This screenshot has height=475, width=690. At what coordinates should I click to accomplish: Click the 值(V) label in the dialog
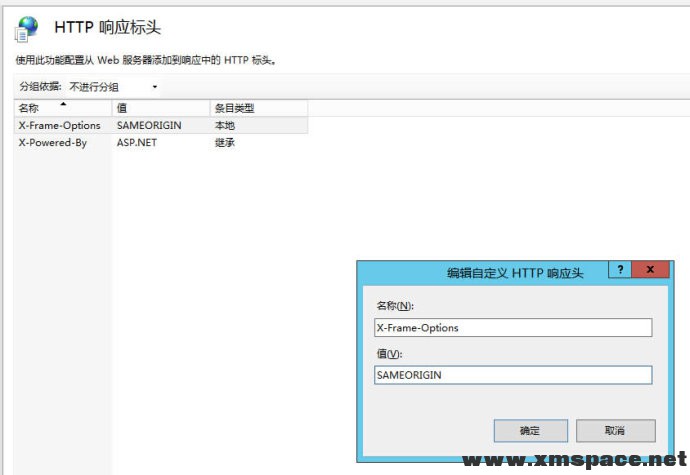click(388, 354)
